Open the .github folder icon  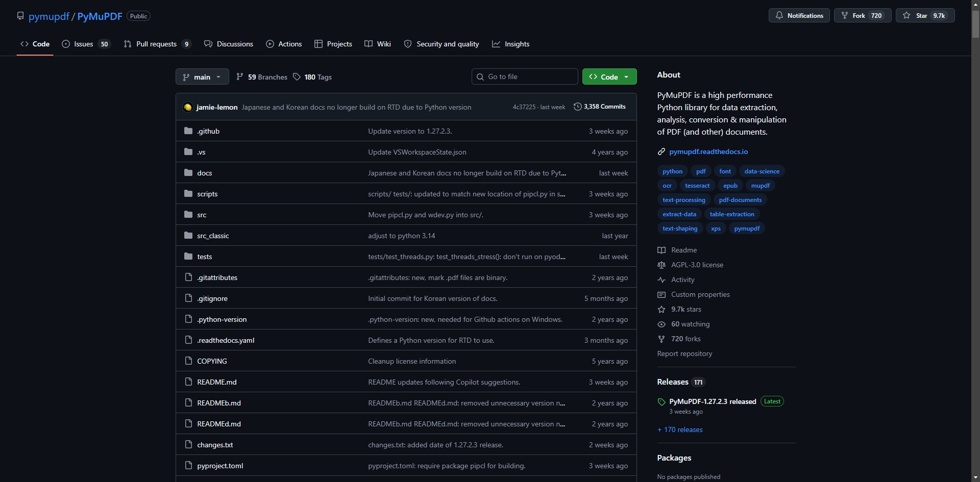(188, 131)
